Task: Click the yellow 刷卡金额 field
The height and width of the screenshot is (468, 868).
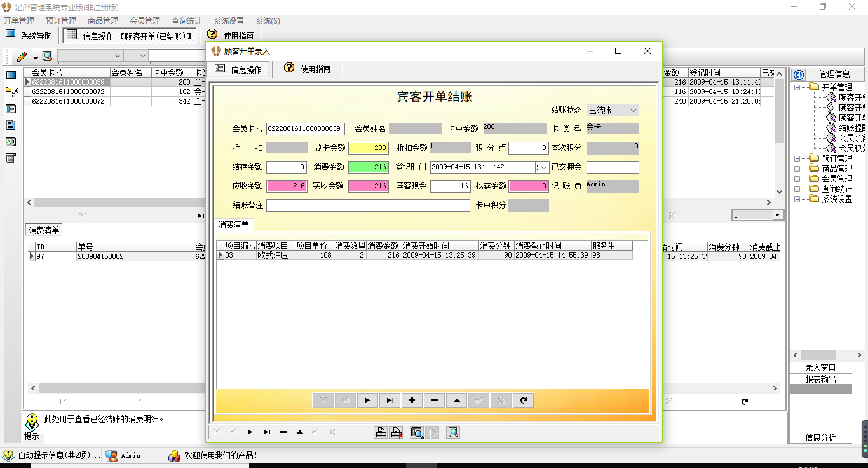Action: tap(369, 148)
